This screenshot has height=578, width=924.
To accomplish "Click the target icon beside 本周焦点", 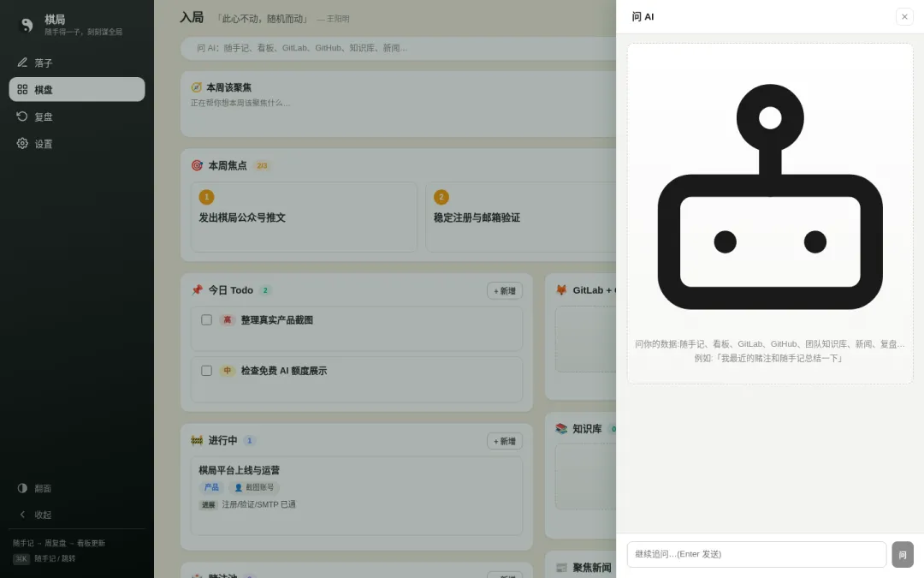I will [197, 166].
